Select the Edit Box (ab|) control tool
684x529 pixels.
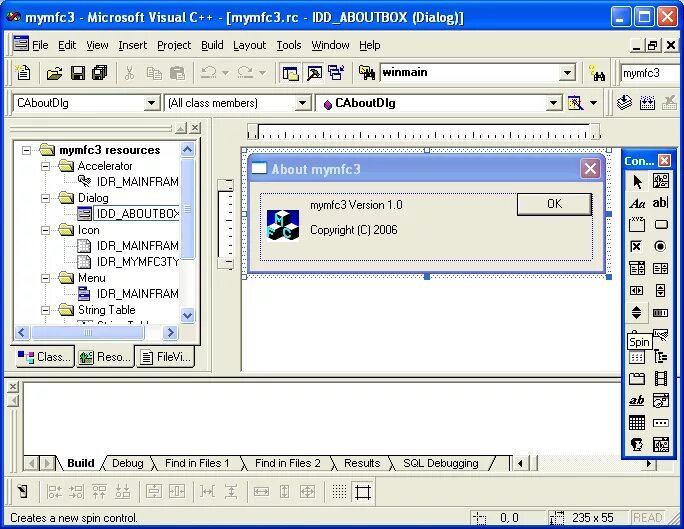(x=660, y=203)
